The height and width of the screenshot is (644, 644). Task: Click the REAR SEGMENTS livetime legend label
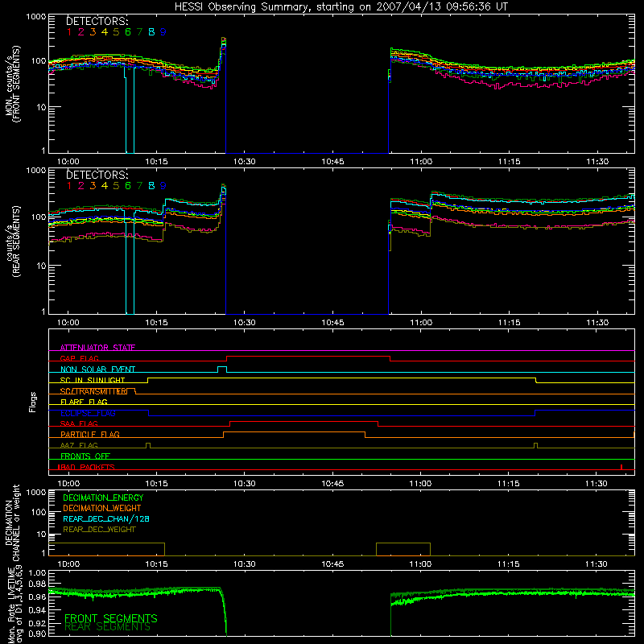coord(108,627)
